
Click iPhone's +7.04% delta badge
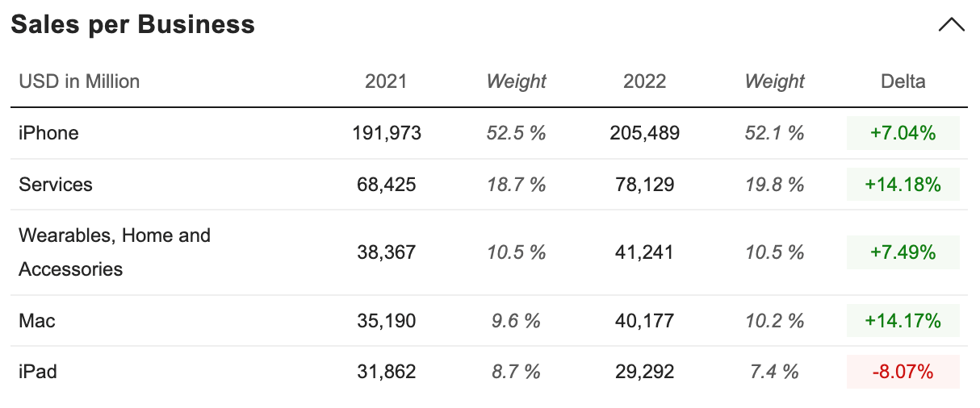click(903, 133)
